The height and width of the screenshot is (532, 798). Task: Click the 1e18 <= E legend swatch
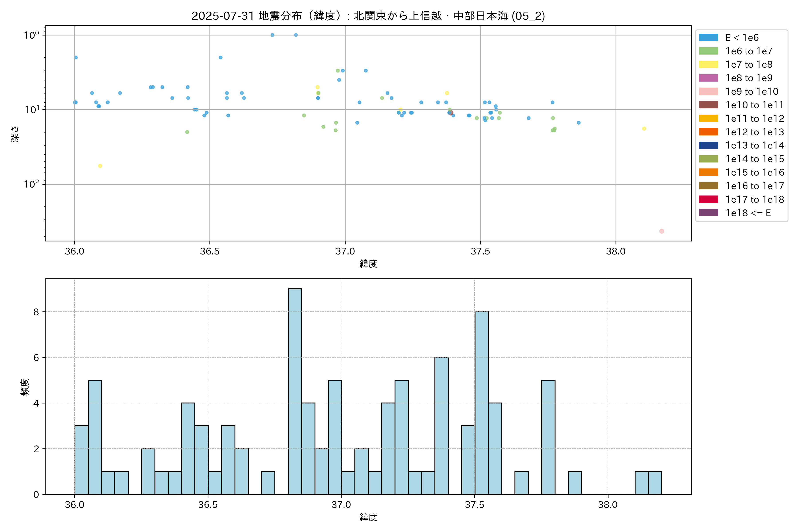[x=708, y=213]
